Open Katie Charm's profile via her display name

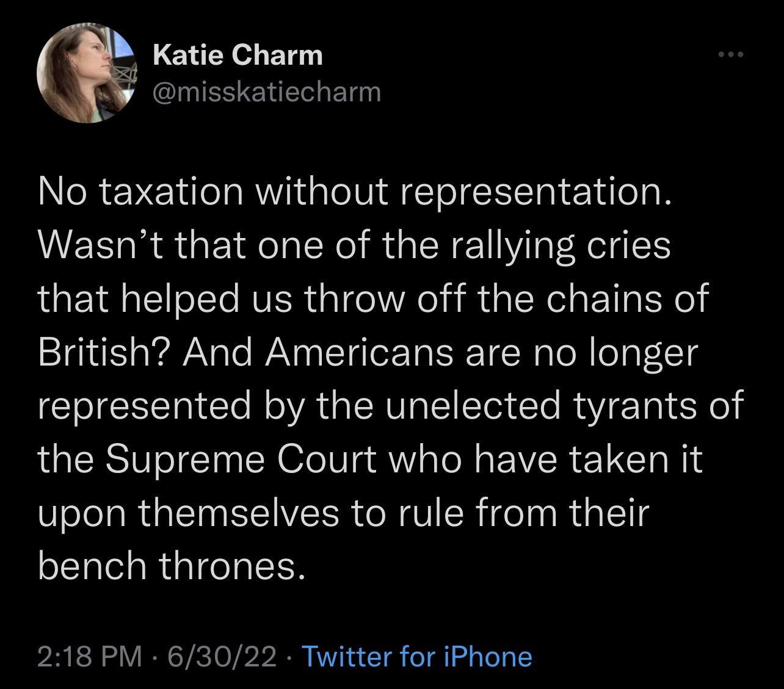(x=238, y=54)
